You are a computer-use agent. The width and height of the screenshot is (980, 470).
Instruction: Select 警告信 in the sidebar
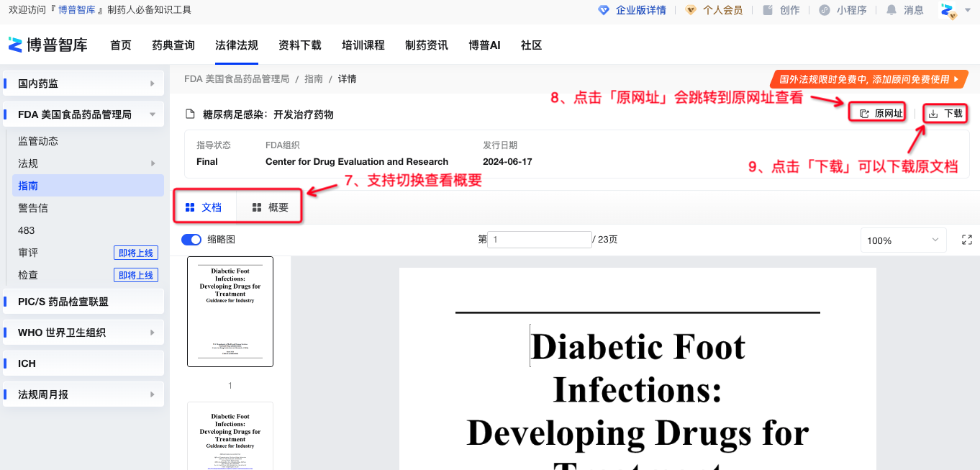coord(33,208)
